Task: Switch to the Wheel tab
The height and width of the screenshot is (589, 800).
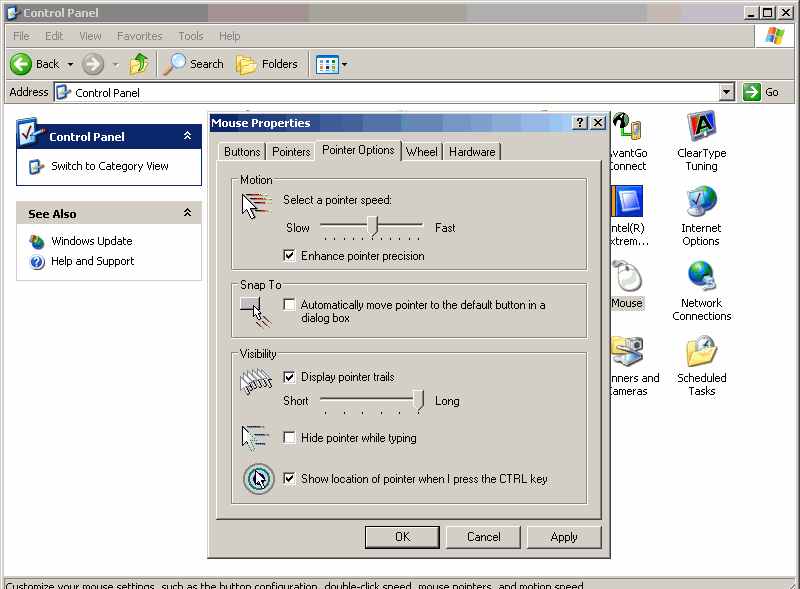Action: pyautogui.click(x=421, y=152)
